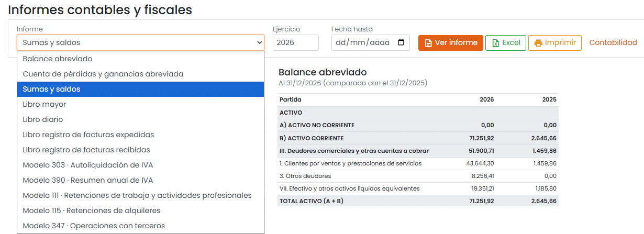Export the report with the Excel button
Viewport: 644px width, 234px height.
click(505, 43)
